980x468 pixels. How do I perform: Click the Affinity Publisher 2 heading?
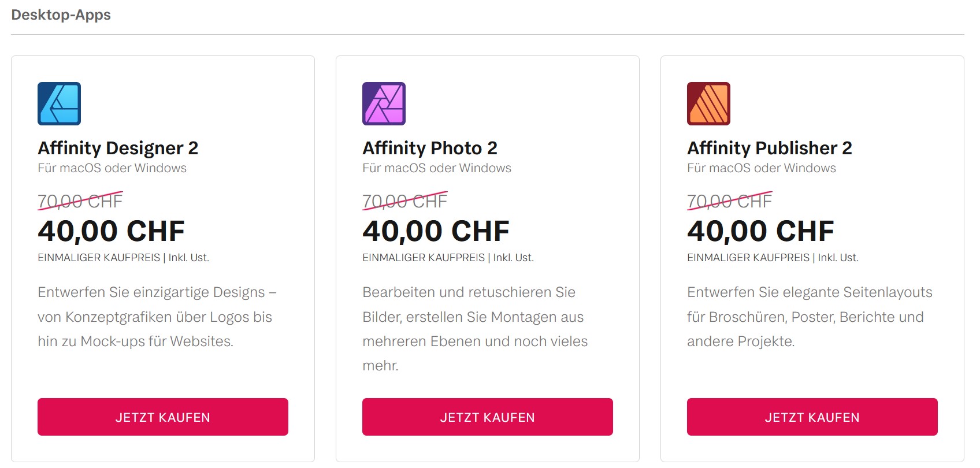[x=769, y=148]
